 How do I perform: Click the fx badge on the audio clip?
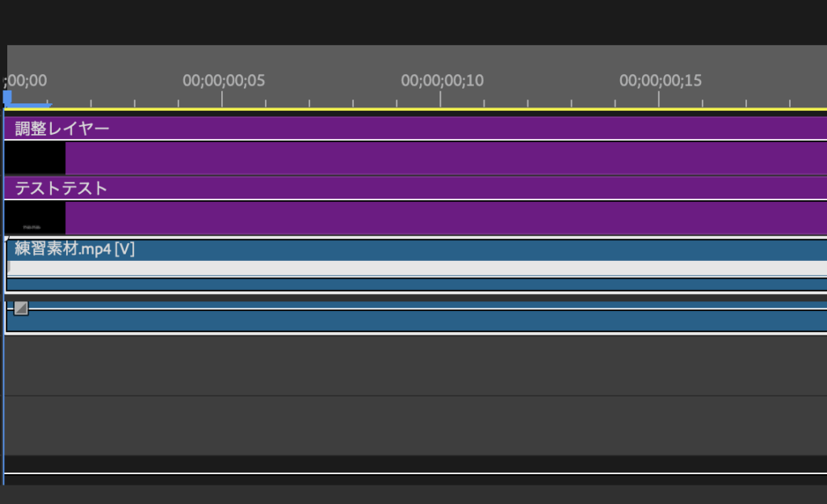(21, 308)
